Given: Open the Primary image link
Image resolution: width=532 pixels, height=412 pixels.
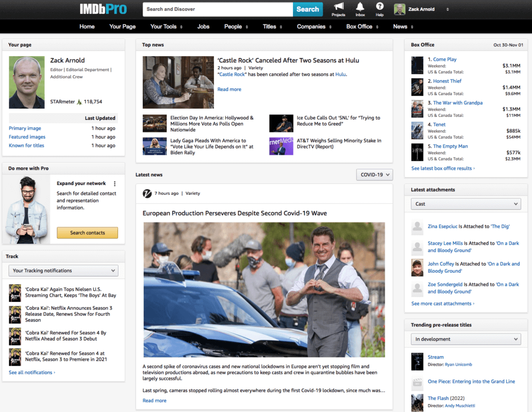Looking at the screenshot, I should tap(25, 128).
